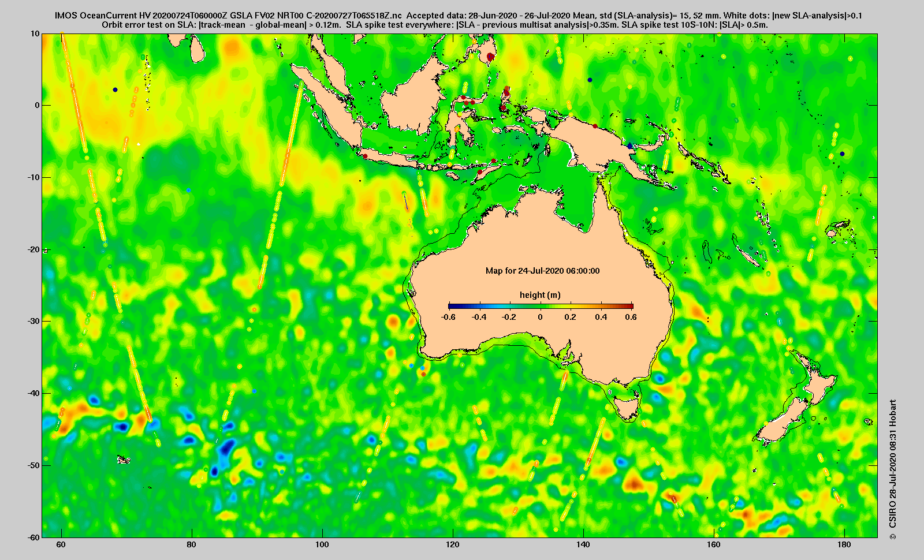This screenshot has height=560, width=924.
Task: Click latitude axis label '-30'
Action: [33, 321]
